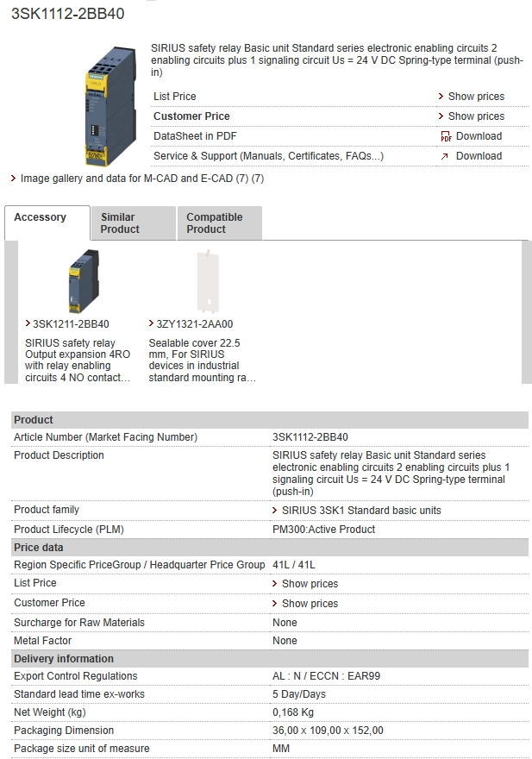Select the Accessory tab

(x=47, y=223)
